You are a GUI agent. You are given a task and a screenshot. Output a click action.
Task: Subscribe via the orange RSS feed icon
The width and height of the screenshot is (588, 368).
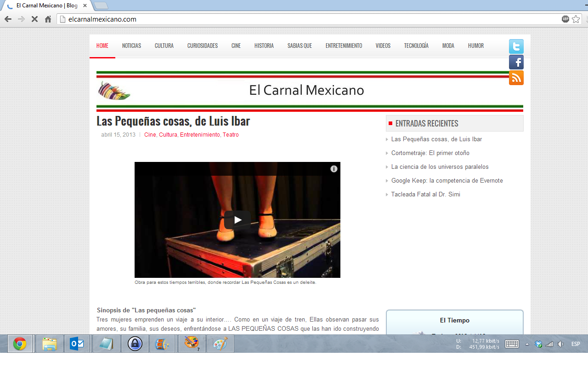click(516, 78)
